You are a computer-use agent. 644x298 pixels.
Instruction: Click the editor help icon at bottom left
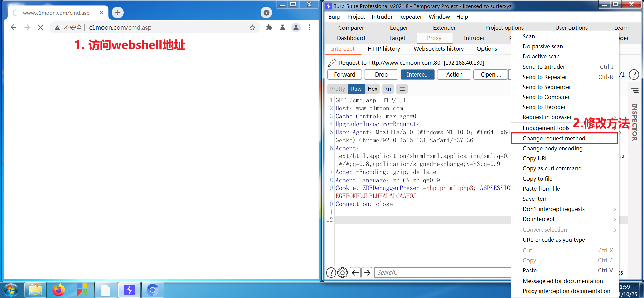tap(331, 272)
